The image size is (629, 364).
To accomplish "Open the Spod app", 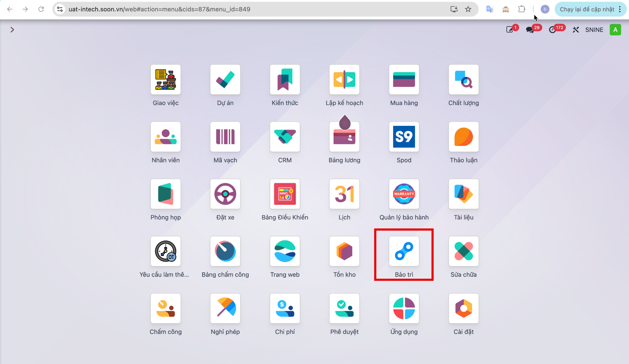I will tap(404, 137).
